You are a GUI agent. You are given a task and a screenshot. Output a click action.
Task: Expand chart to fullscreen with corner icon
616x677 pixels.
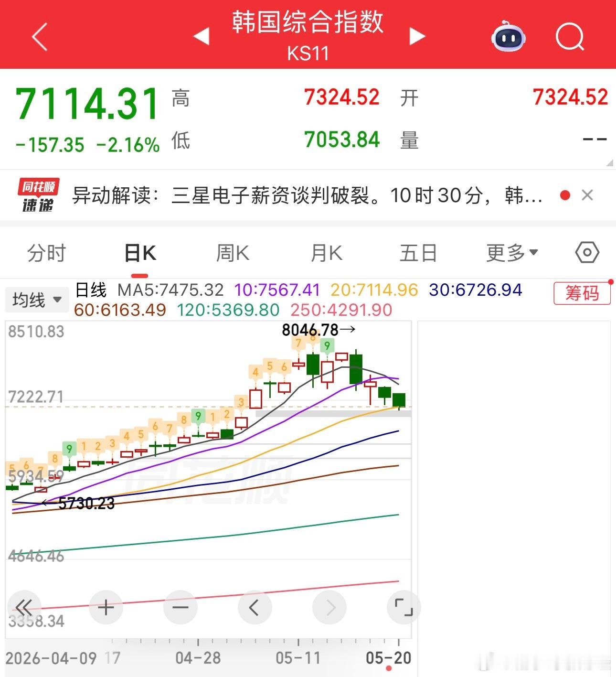pos(404,608)
